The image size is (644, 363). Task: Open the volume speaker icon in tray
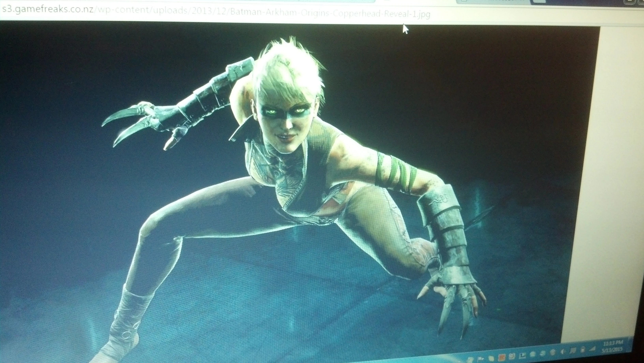point(562,351)
